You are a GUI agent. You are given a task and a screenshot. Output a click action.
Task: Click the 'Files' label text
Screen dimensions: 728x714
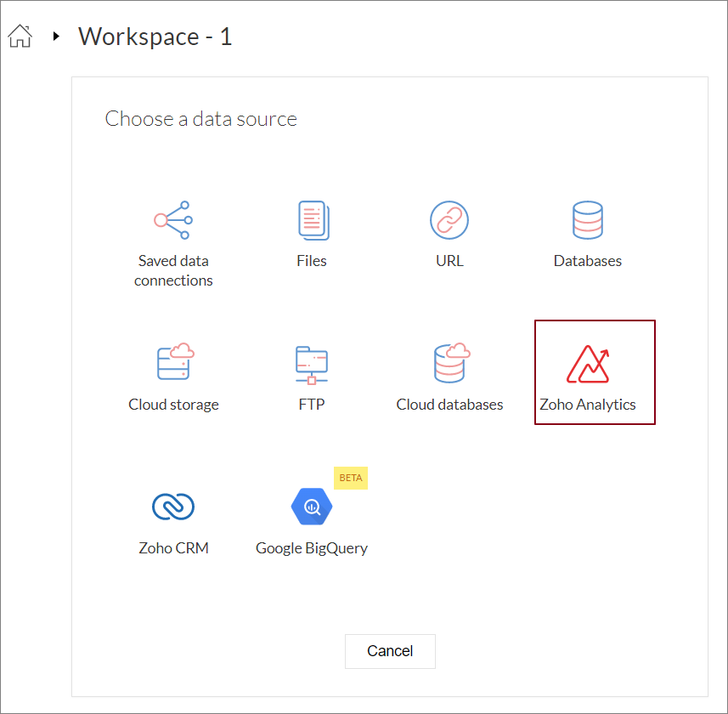pos(312,261)
